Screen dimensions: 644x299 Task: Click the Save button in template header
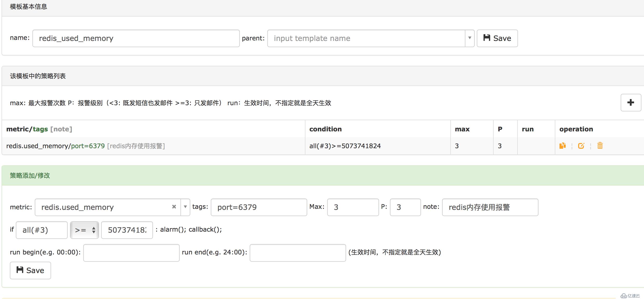[498, 38]
